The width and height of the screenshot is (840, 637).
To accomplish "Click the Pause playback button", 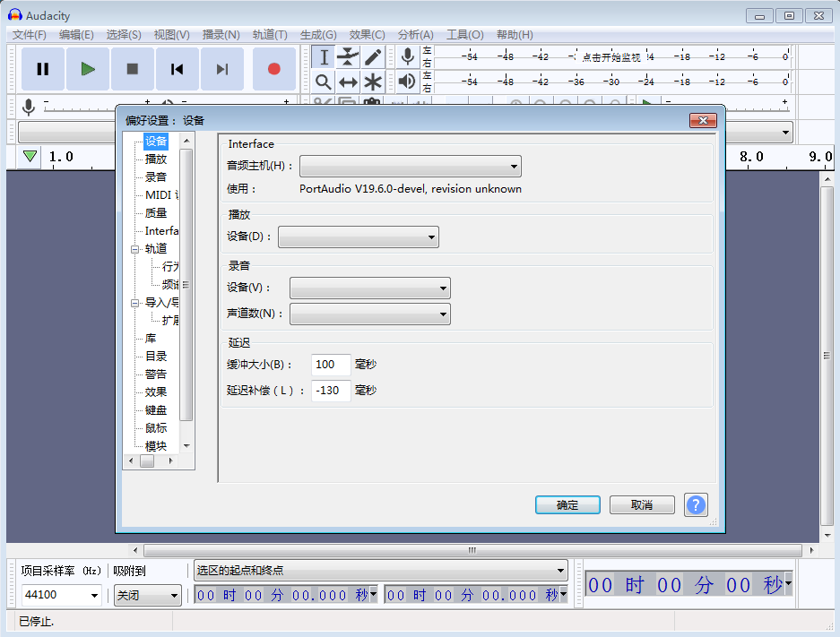I will click(42, 69).
